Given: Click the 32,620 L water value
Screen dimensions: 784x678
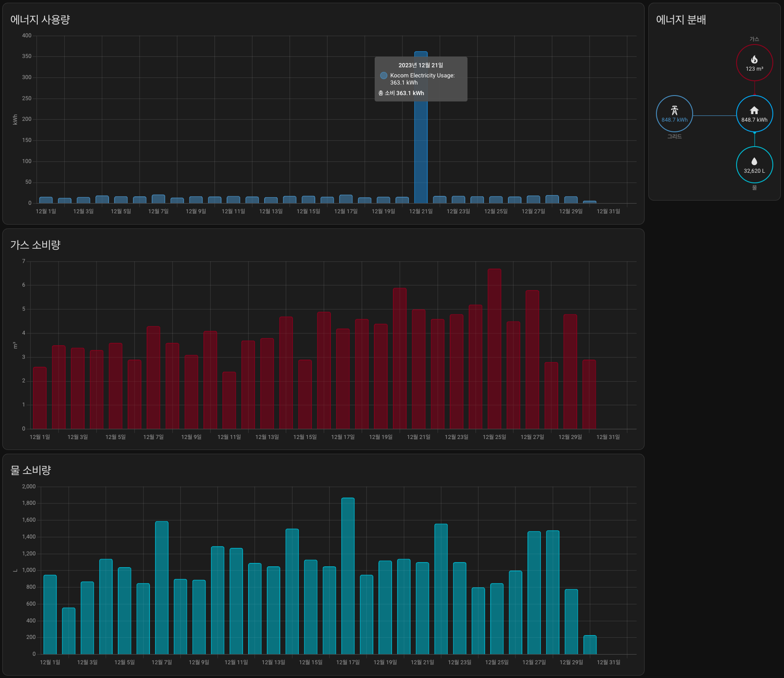Looking at the screenshot, I should click(x=754, y=171).
